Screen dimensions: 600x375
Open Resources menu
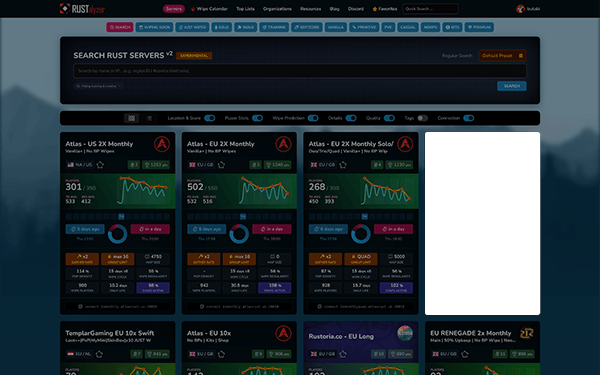[x=310, y=9]
